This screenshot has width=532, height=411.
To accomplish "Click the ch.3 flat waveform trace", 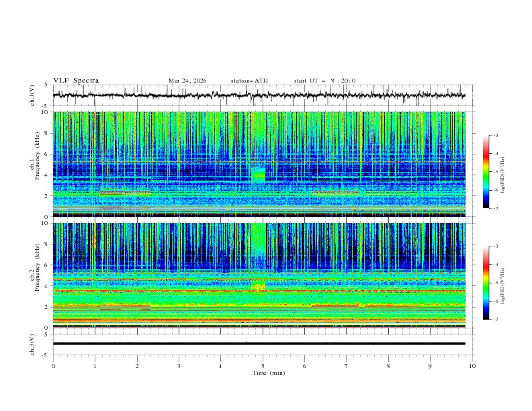I will click(x=259, y=344).
